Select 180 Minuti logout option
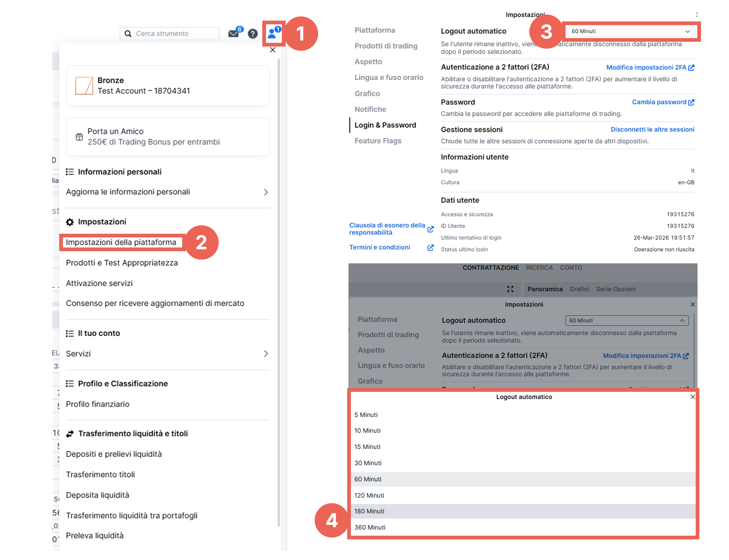The image size is (729, 560). [x=523, y=511]
